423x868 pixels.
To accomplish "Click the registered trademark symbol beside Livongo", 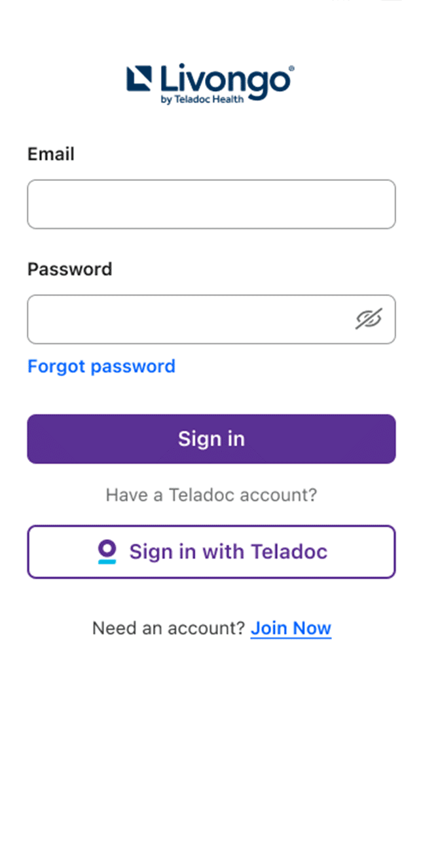I will (x=291, y=68).
